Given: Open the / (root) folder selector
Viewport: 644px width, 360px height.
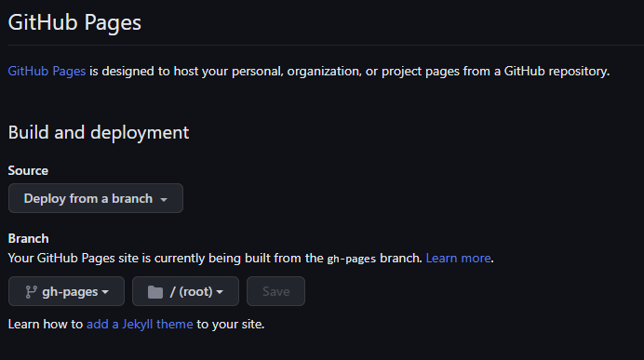Looking at the screenshot, I should click(185, 291).
